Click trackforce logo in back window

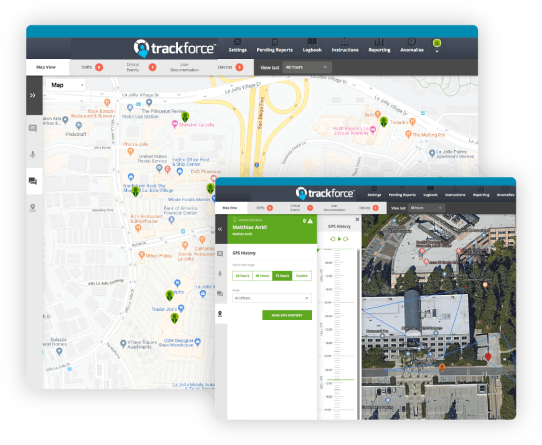pyautogui.click(x=175, y=48)
